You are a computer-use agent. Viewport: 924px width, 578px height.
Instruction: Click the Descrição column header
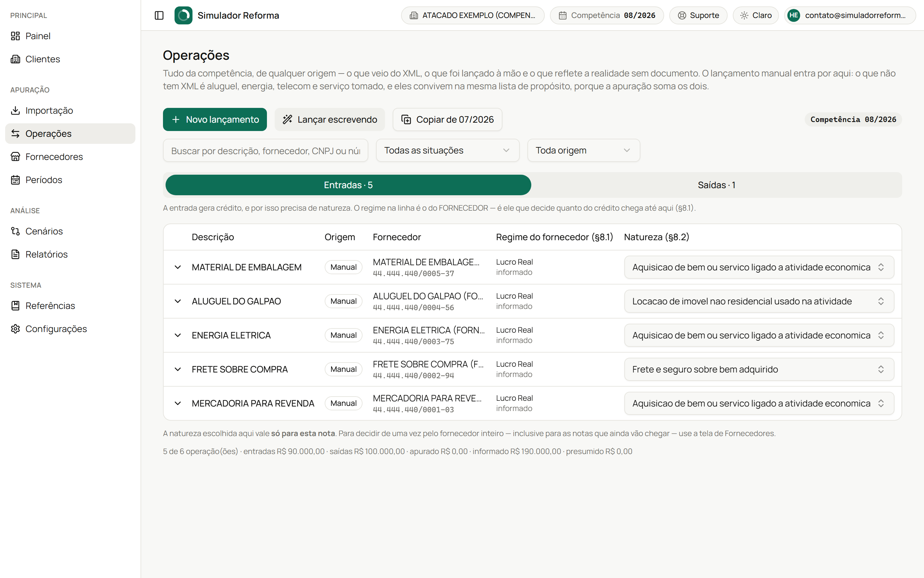pyautogui.click(x=213, y=237)
